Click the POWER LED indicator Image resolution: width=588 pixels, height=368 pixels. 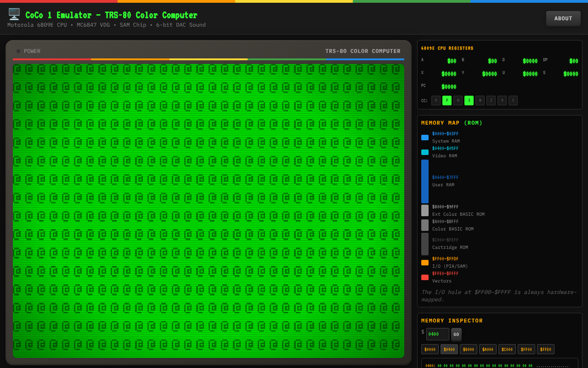(x=18, y=51)
